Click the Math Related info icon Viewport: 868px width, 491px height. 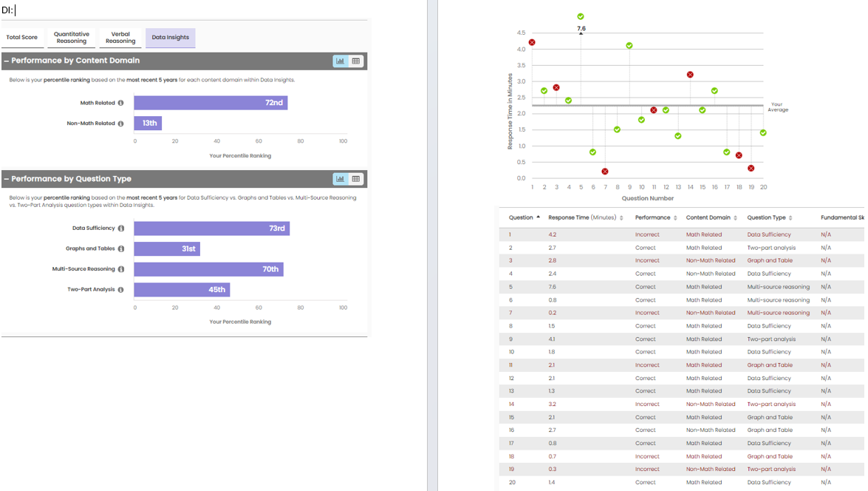click(120, 103)
